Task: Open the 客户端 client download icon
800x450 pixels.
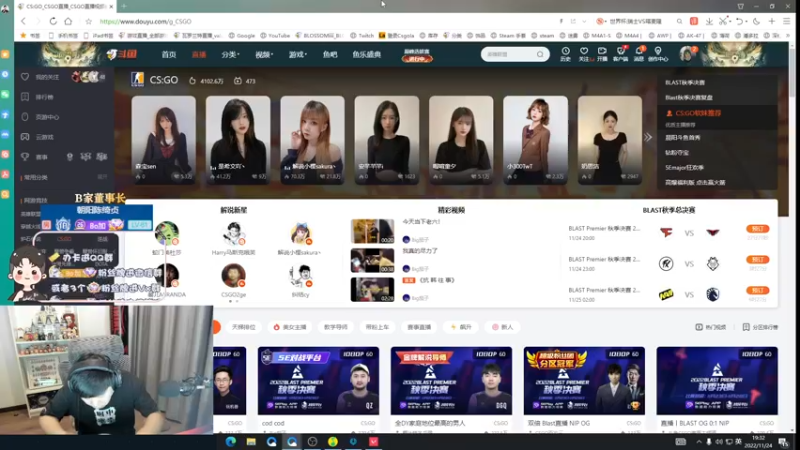Action: 620,54
